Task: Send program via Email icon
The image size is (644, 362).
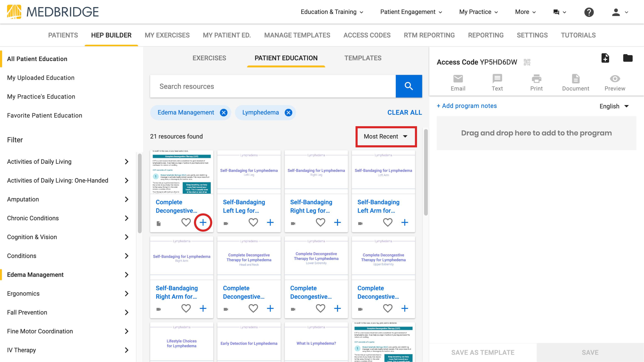Action: click(458, 83)
